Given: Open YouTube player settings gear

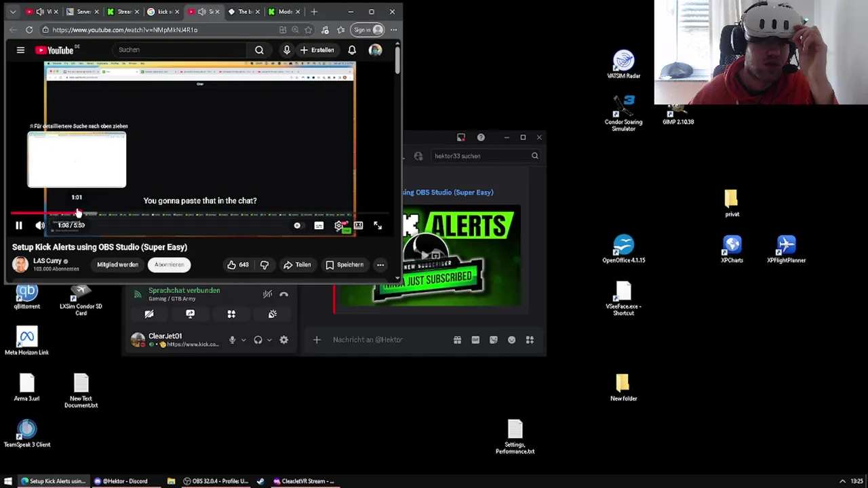Looking at the screenshot, I should 338,226.
